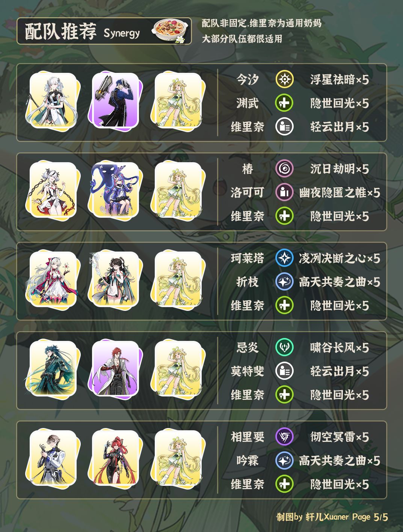Select the 莫特斐 purple portrait card
403x532 pixels.
coord(115,369)
